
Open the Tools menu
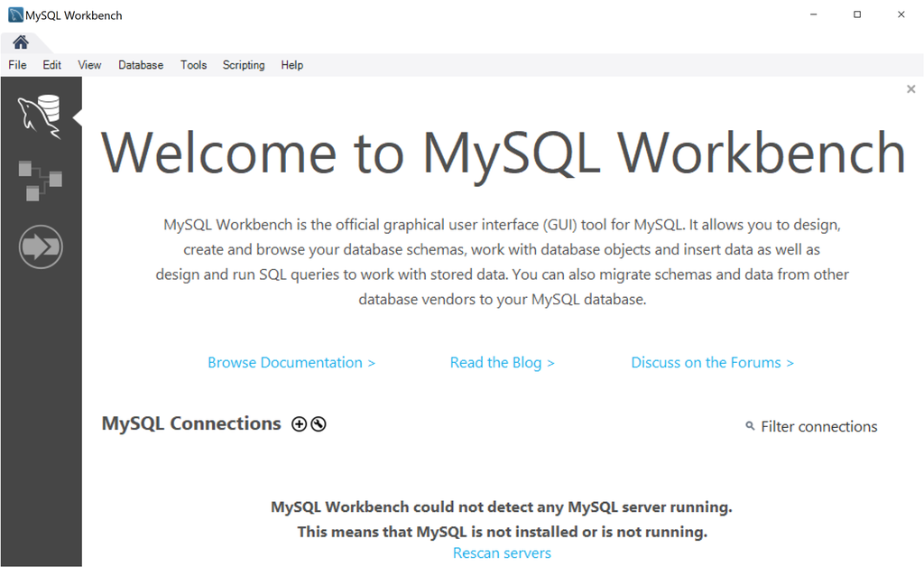tap(193, 64)
